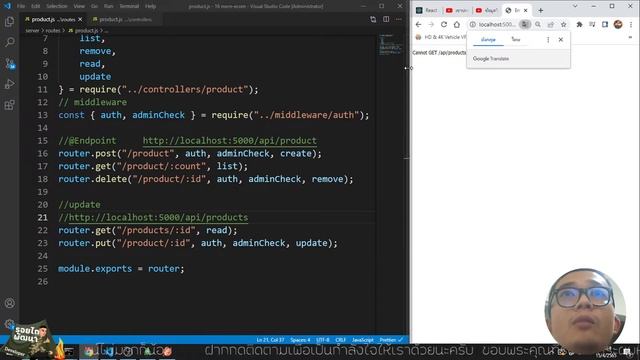Click the open changes icon in editor toolbar
Image resolution: width=640 pixels, height=360 pixels.
[x=373, y=19]
